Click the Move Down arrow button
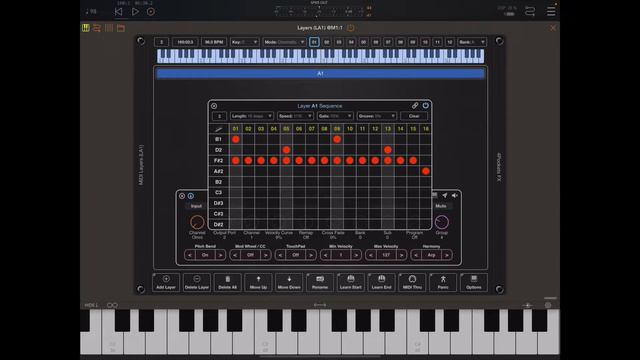640x360 pixels. (x=289, y=282)
